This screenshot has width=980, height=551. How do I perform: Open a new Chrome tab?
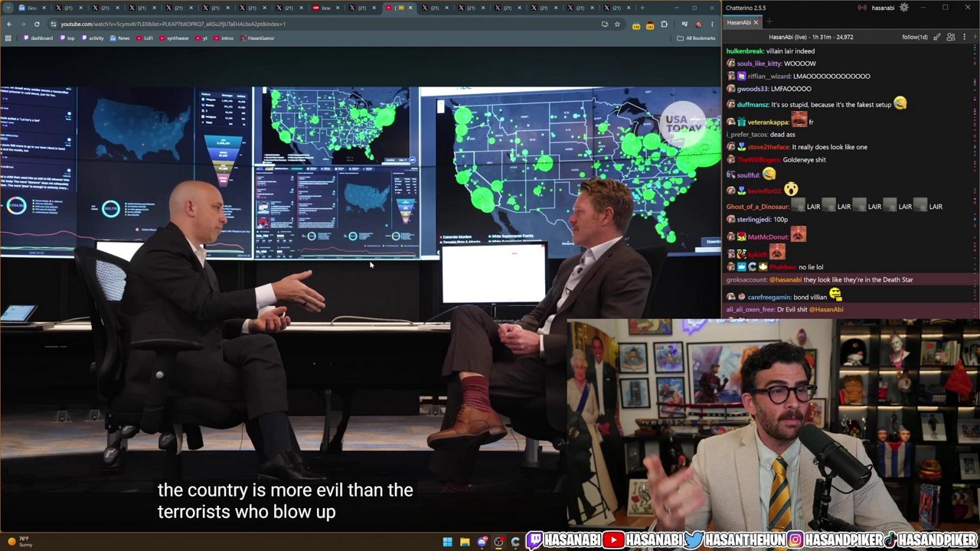642,8
